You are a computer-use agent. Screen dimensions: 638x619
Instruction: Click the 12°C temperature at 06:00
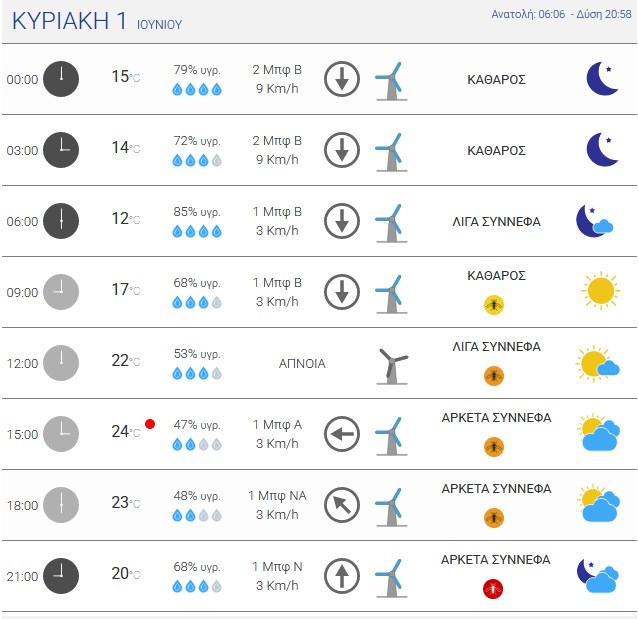coord(126,219)
